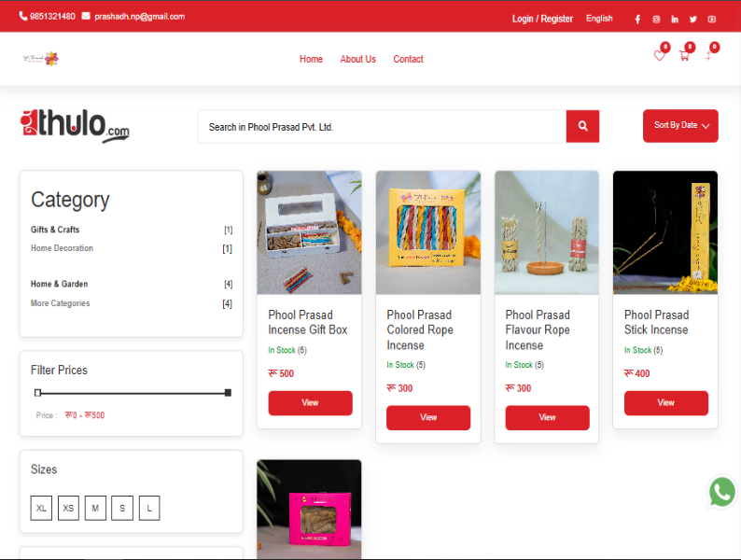Click the magnifier search button
The image size is (741, 560).
[582, 126]
